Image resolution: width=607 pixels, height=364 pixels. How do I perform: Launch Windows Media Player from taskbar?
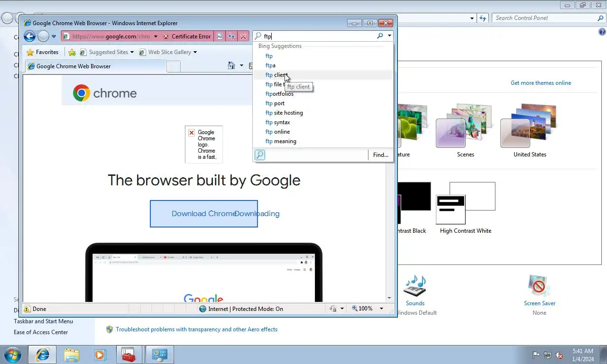100,355
